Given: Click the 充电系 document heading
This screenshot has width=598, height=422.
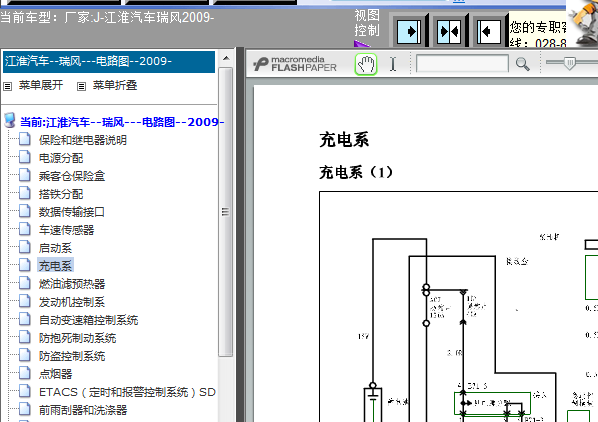Looking at the screenshot, I should click(344, 140).
